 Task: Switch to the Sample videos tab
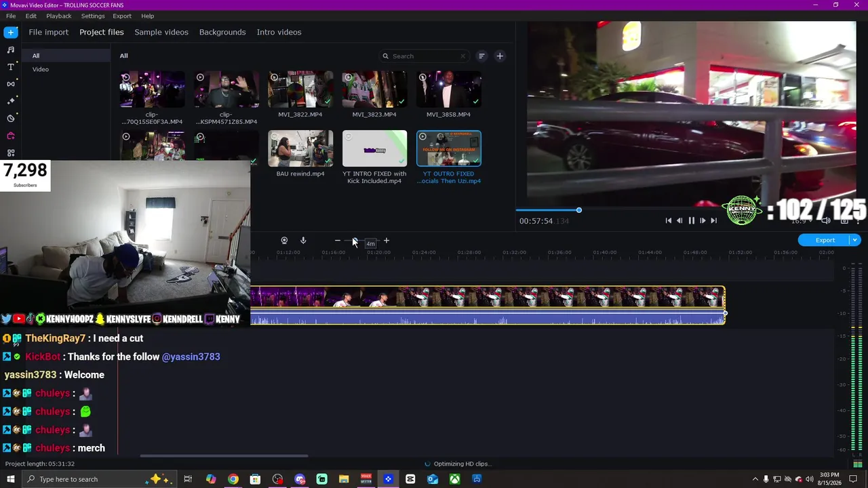click(161, 32)
